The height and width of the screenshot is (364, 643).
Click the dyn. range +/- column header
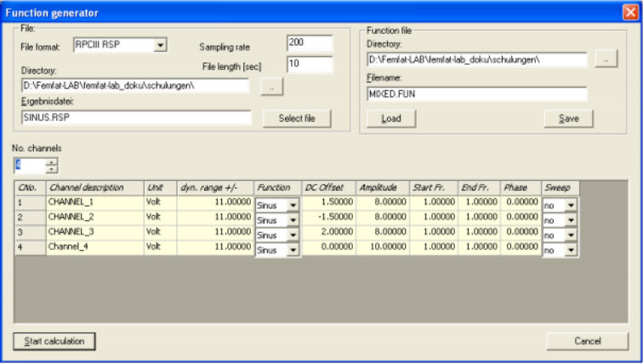(x=215, y=188)
